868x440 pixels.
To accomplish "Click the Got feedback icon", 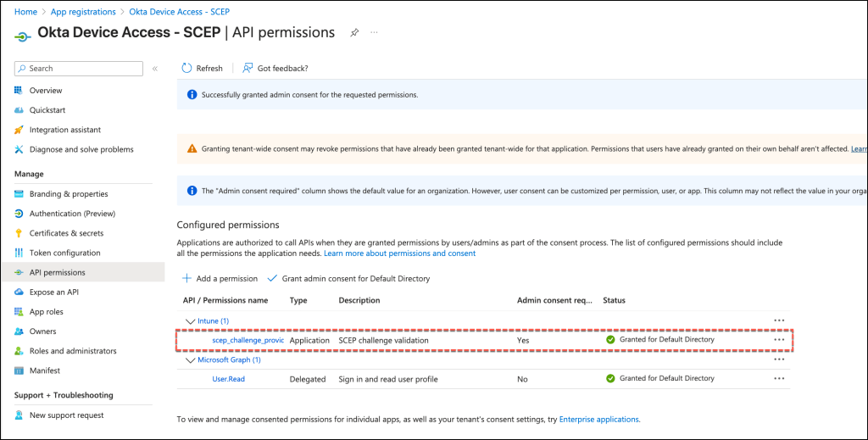I will (248, 69).
